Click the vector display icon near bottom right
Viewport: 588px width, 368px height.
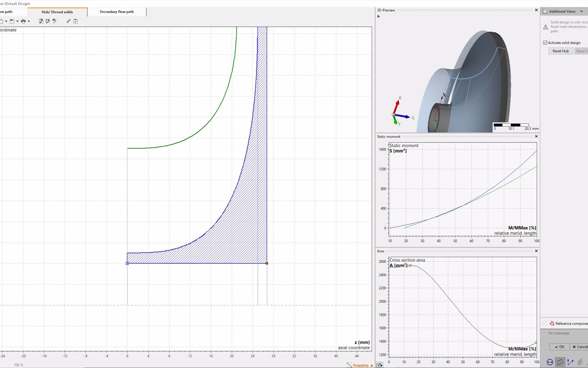tap(570, 362)
